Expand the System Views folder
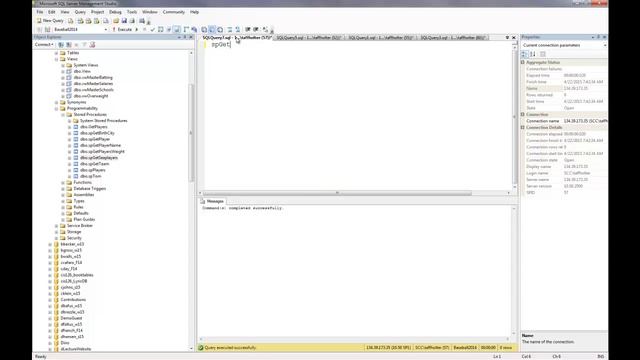The image size is (640, 360). [x=63, y=65]
